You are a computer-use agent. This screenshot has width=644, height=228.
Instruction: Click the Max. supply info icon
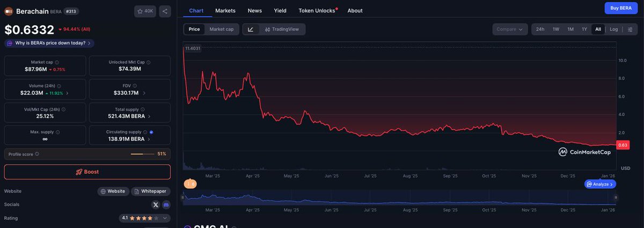(x=57, y=132)
